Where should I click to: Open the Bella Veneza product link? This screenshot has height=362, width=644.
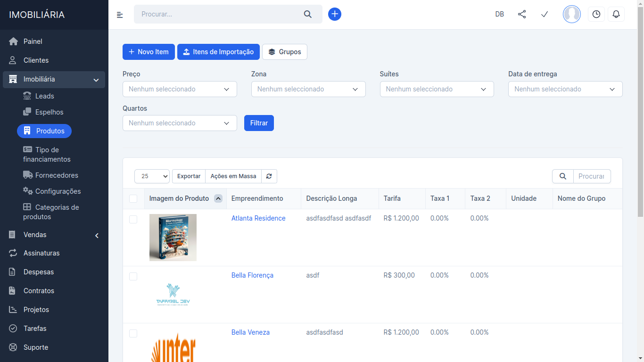(x=250, y=332)
